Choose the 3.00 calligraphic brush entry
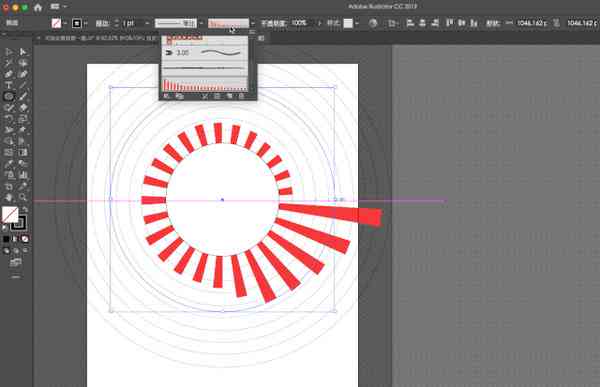The width and height of the screenshot is (600, 387). [x=204, y=52]
